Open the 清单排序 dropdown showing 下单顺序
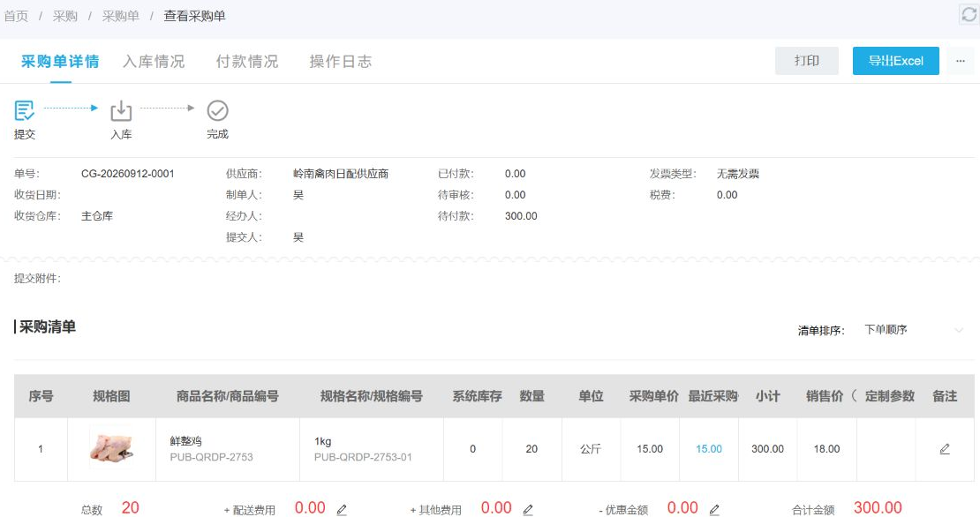Screen dimensions: 980x517 click(x=914, y=330)
